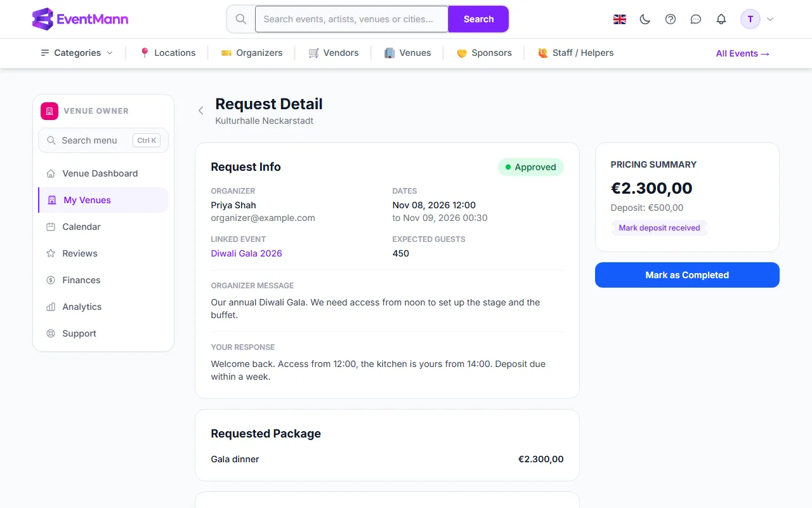Follow the All Events link
Image resolution: width=812 pixels, height=508 pixels.
click(x=743, y=53)
